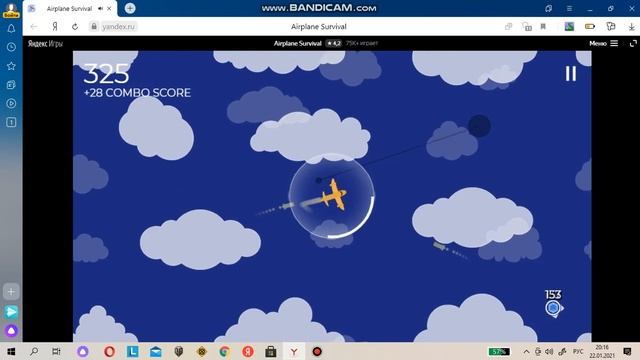Enter fullscreen mode for the game
This screenshot has width=640, height=360.
coord(633,43)
